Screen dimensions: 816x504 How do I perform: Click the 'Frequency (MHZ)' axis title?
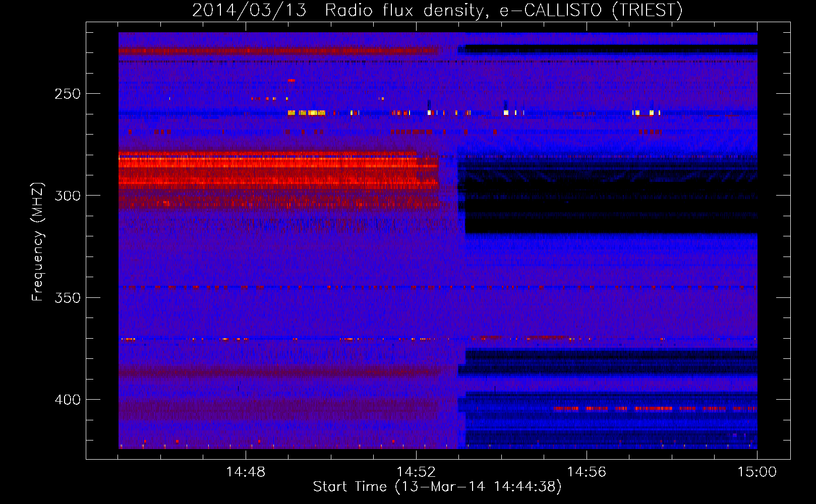tap(38, 242)
